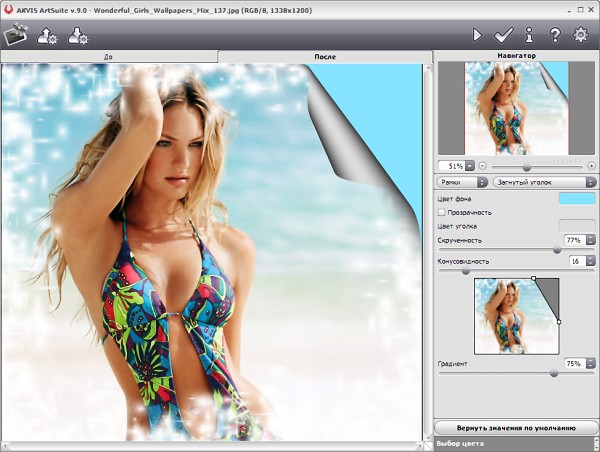Open Help with the question mark icon
The image size is (600, 452).
tap(554, 35)
